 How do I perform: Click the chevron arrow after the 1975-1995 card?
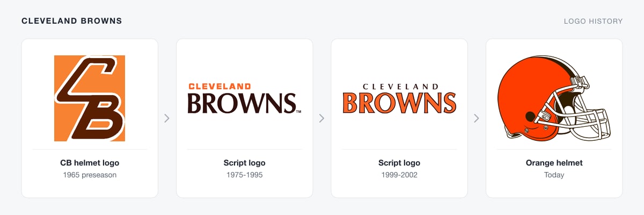click(321, 118)
